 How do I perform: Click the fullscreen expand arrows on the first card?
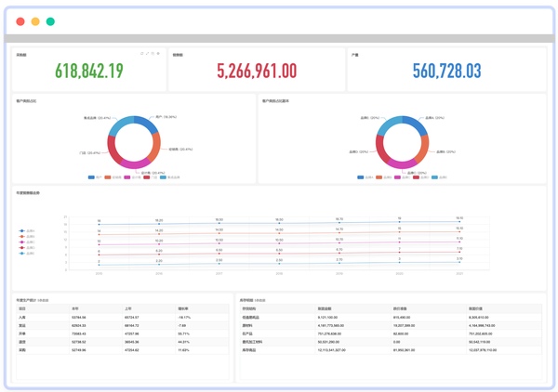(147, 53)
